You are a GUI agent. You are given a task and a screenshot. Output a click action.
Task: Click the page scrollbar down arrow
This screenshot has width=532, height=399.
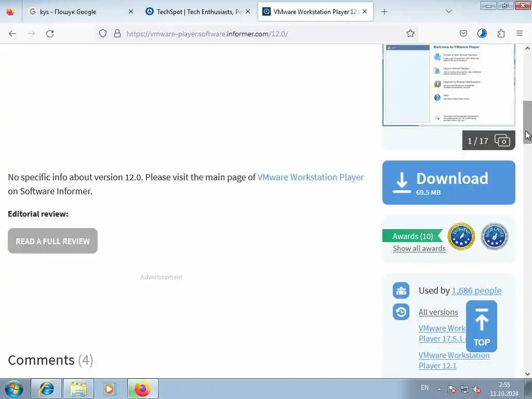(x=527, y=374)
